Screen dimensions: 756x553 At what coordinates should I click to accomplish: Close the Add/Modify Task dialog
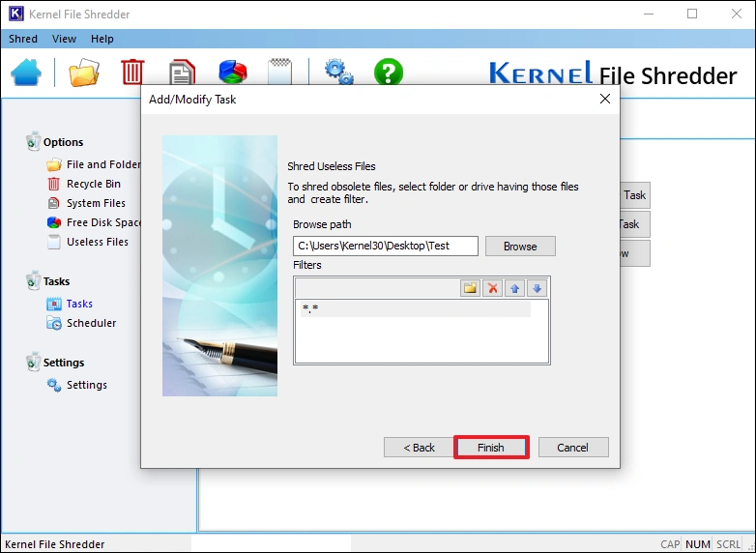[x=605, y=99]
